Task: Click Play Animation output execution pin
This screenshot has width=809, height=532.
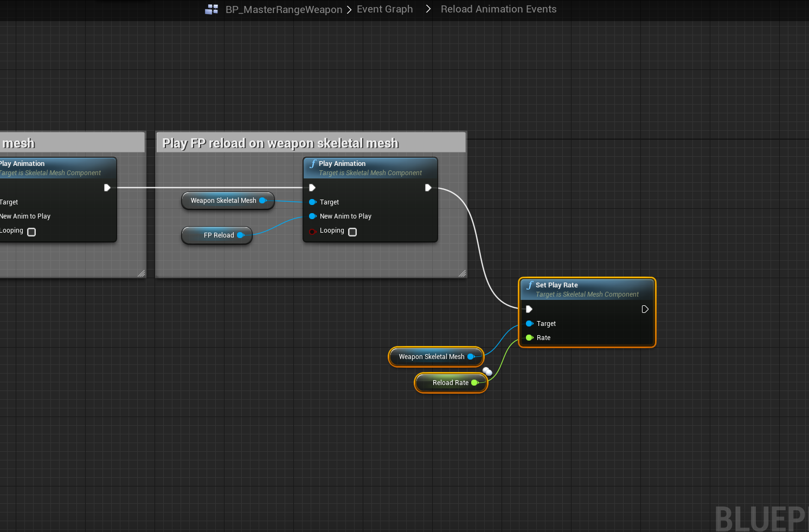Action: pos(428,188)
